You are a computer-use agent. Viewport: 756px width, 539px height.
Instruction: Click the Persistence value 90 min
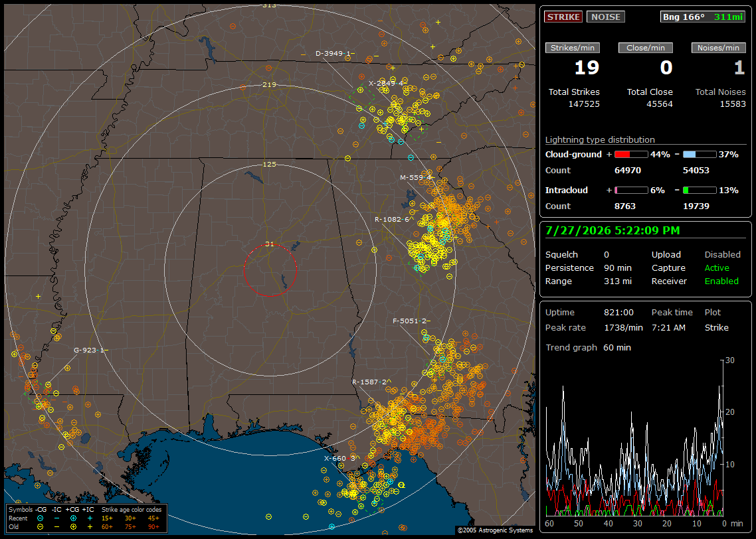[618, 268]
